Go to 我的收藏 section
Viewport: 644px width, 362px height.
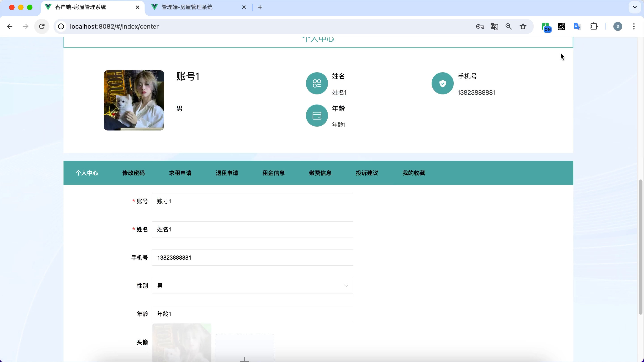click(x=414, y=173)
